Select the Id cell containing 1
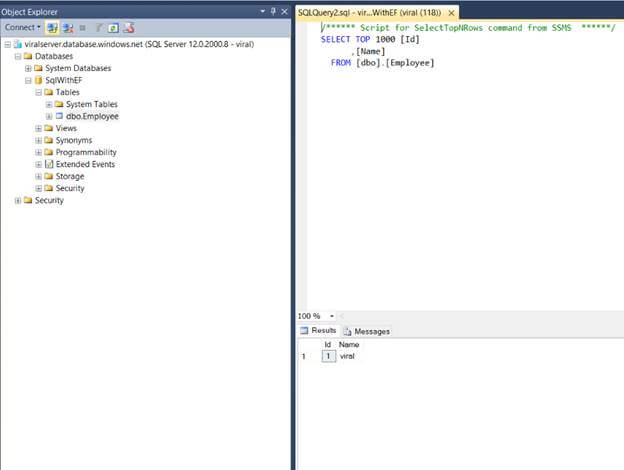The height and width of the screenshot is (470, 624). (x=328, y=356)
